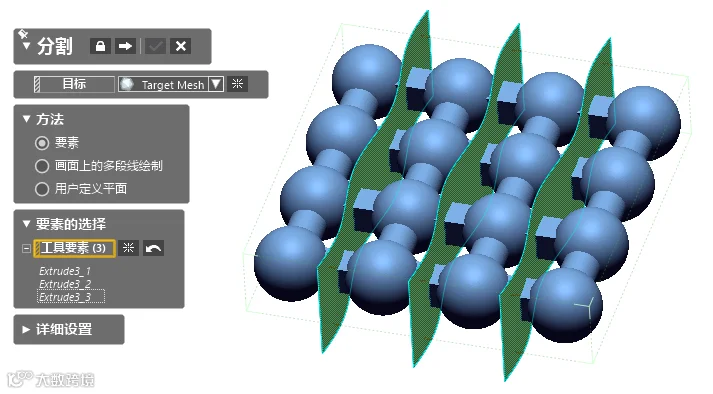Cancel the 分割 command with the X icon
Viewport: 713px width, 394px height.
[x=181, y=46]
